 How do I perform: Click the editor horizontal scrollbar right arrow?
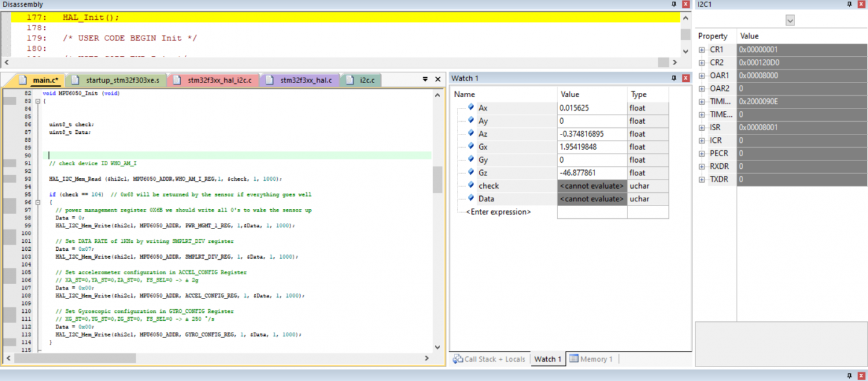(x=427, y=358)
